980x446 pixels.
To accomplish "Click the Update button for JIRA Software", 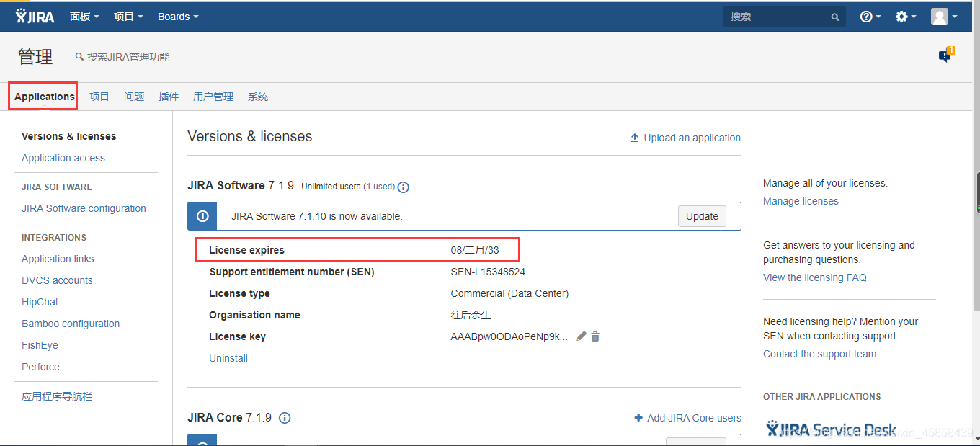I will [703, 216].
